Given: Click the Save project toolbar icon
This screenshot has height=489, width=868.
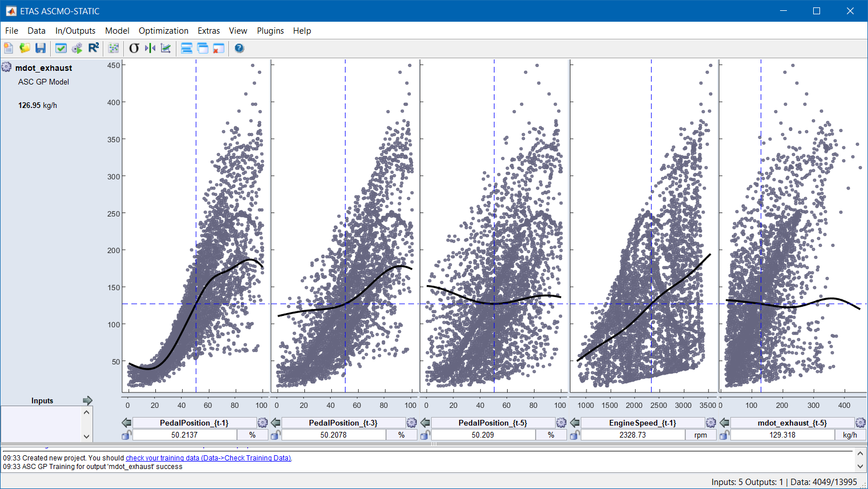Looking at the screenshot, I should coord(40,48).
